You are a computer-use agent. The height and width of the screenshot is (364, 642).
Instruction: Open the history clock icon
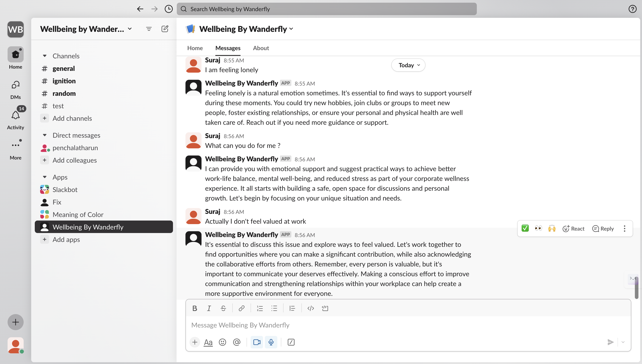(169, 9)
